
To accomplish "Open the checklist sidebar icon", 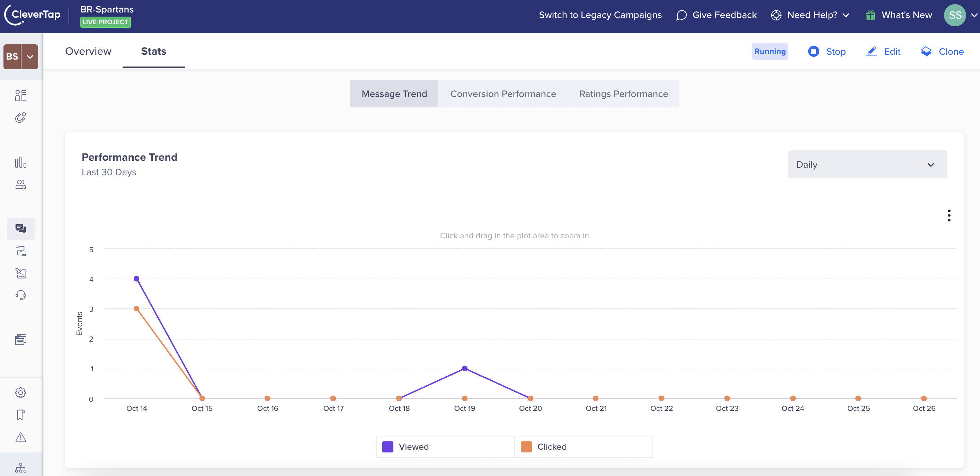I will pos(20,273).
